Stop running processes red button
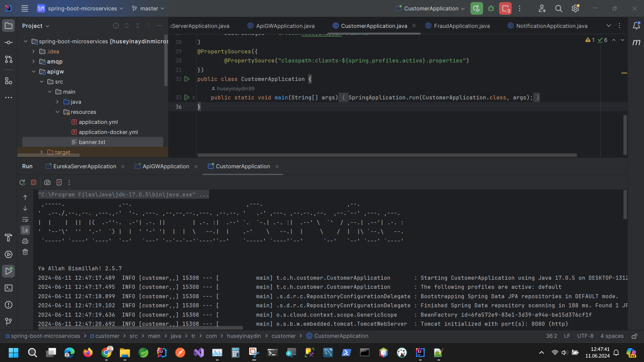This screenshot has width=644, height=362. (505, 8)
